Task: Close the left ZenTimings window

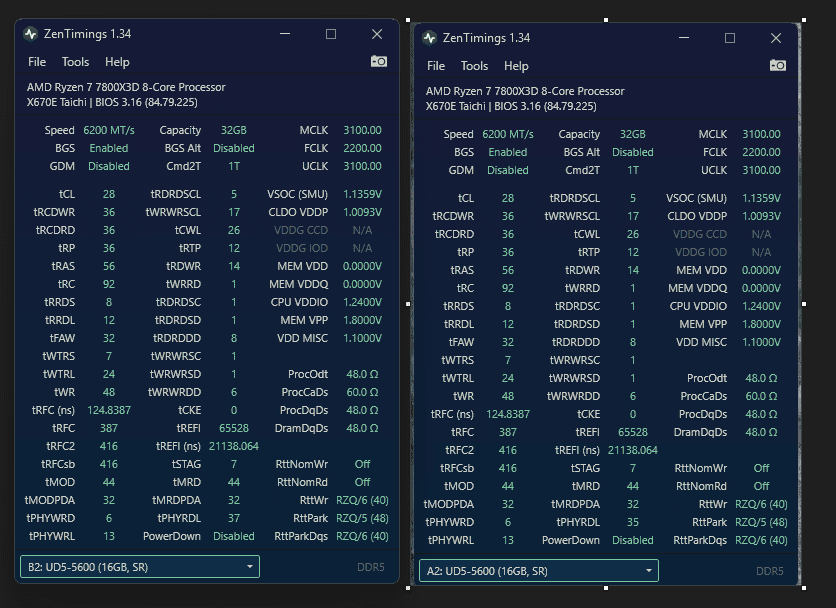Action: pyautogui.click(x=377, y=34)
